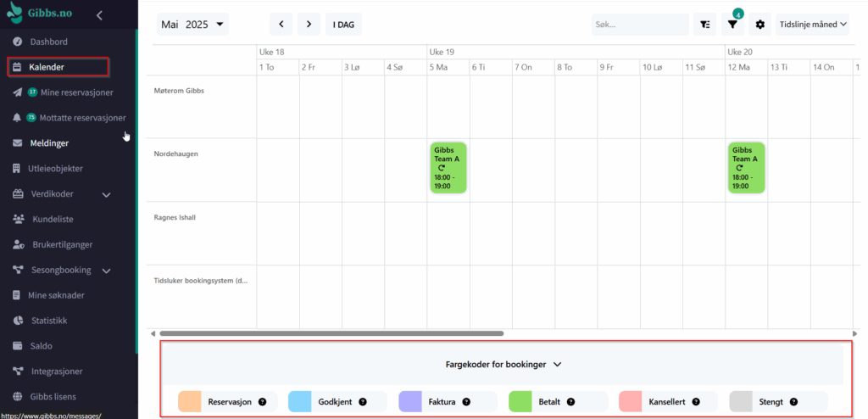This screenshot has width=868, height=419.
Task: Open Gibbs Team A booking on 5 Ma
Action: coord(448,168)
